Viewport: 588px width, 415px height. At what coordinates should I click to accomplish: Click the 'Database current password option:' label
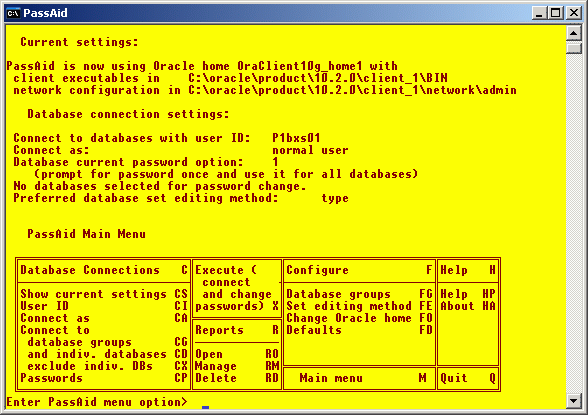128,162
